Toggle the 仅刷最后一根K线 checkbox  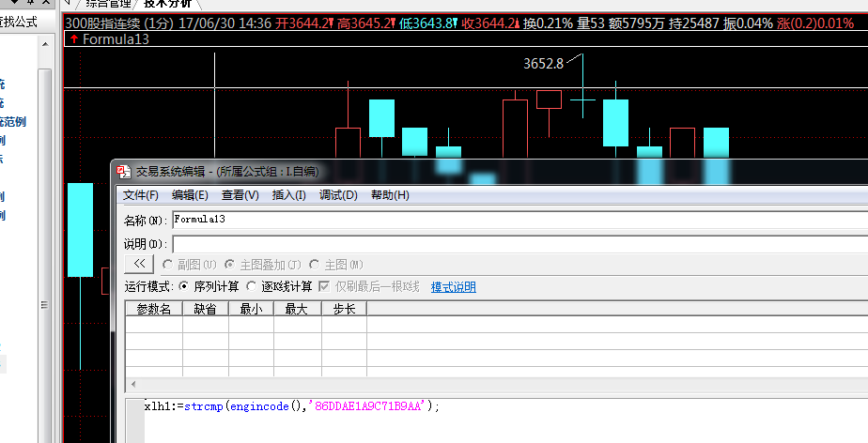pos(325,286)
